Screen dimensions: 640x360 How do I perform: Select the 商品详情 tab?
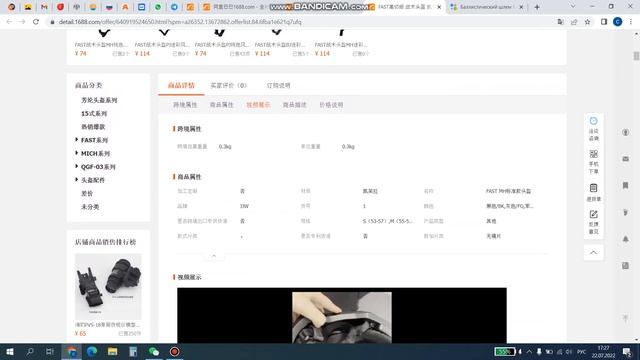(181, 85)
